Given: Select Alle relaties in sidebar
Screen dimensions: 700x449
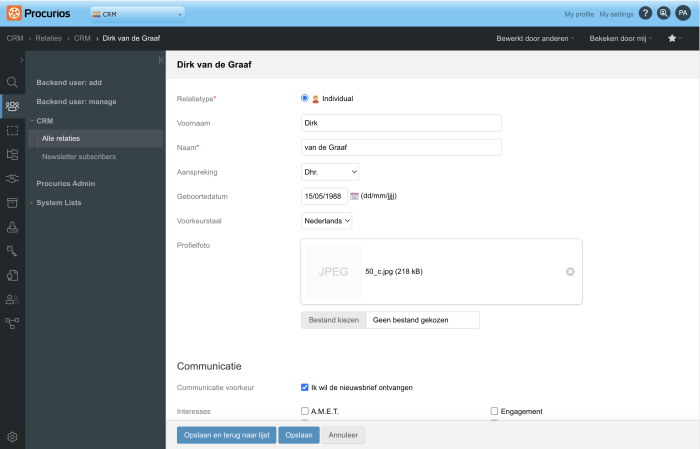Looking at the screenshot, I should (x=96, y=138).
